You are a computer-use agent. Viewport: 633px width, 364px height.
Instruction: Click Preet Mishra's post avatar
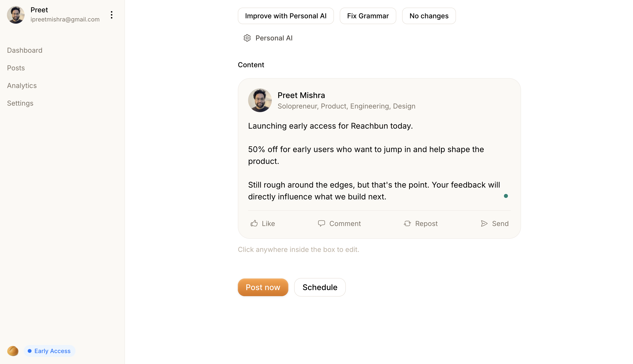pyautogui.click(x=260, y=100)
